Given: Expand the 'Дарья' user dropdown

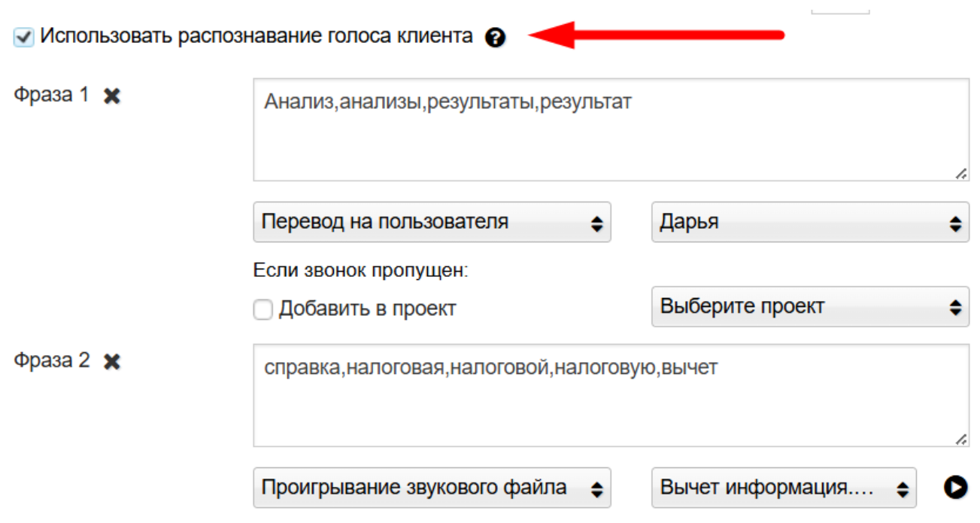Looking at the screenshot, I should click(809, 222).
